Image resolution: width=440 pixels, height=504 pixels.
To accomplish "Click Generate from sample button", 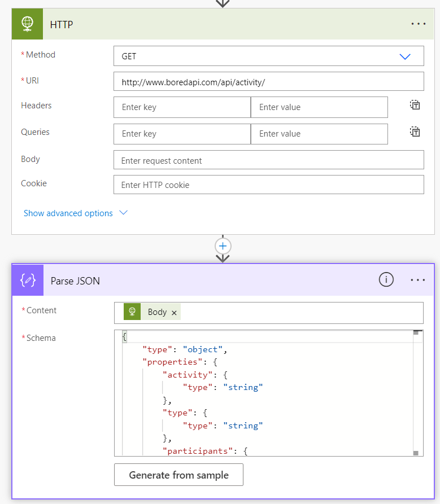I will tap(178, 475).
